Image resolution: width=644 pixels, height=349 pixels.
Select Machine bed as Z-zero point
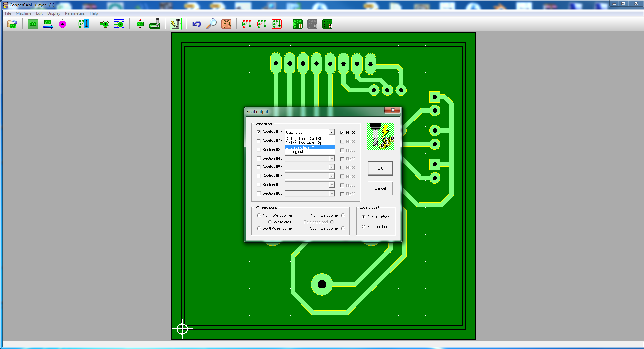tap(363, 226)
